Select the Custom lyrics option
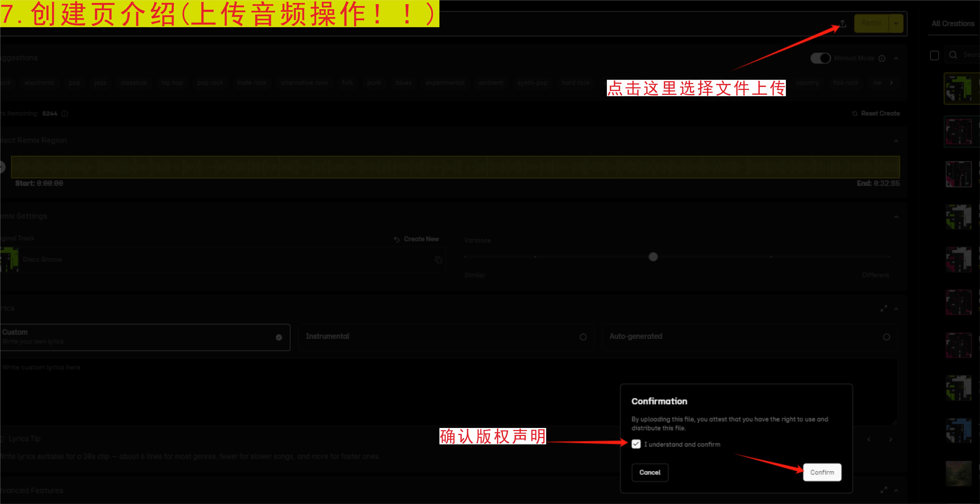This screenshot has height=504, width=980. pos(145,337)
